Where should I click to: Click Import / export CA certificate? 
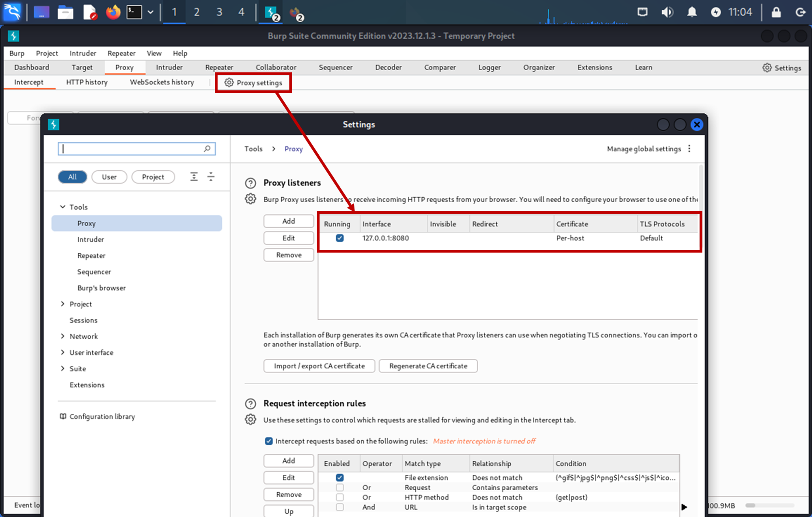point(319,366)
